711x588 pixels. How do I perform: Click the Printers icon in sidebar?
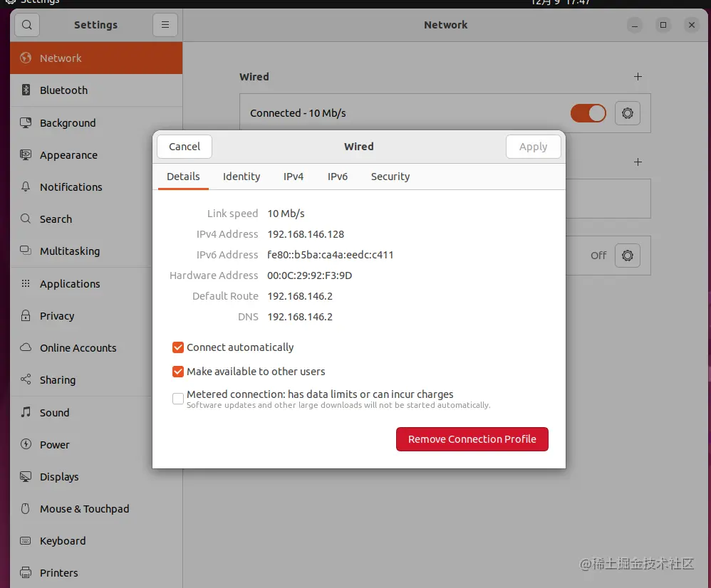[26, 572]
